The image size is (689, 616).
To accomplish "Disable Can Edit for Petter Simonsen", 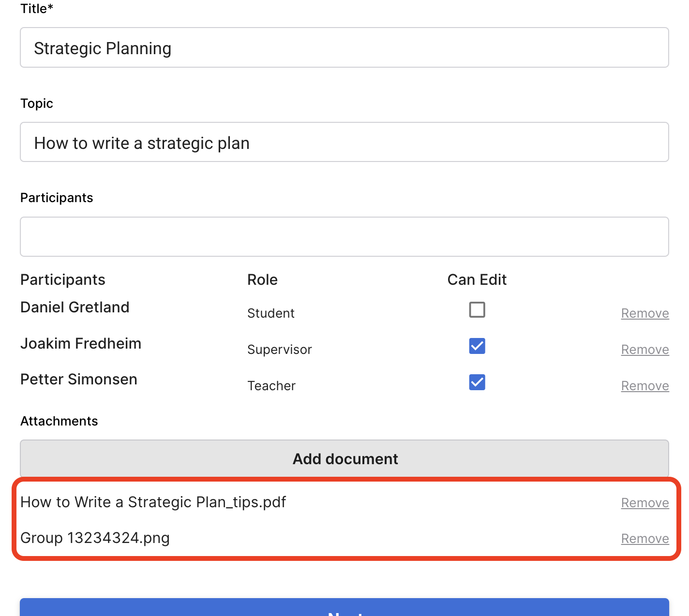I will (477, 382).
